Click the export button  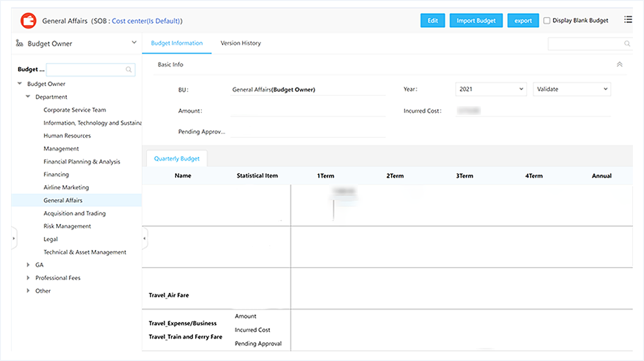(x=523, y=21)
